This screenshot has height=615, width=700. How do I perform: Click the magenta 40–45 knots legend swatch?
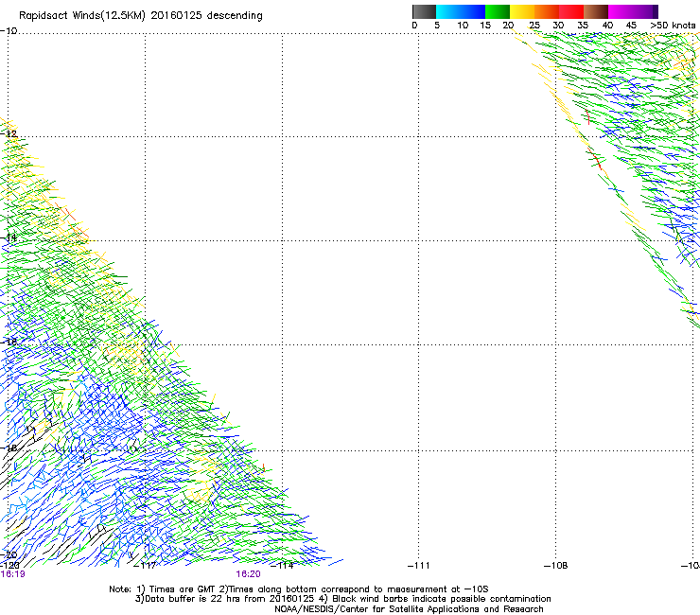pyautogui.click(x=622, y=11)
